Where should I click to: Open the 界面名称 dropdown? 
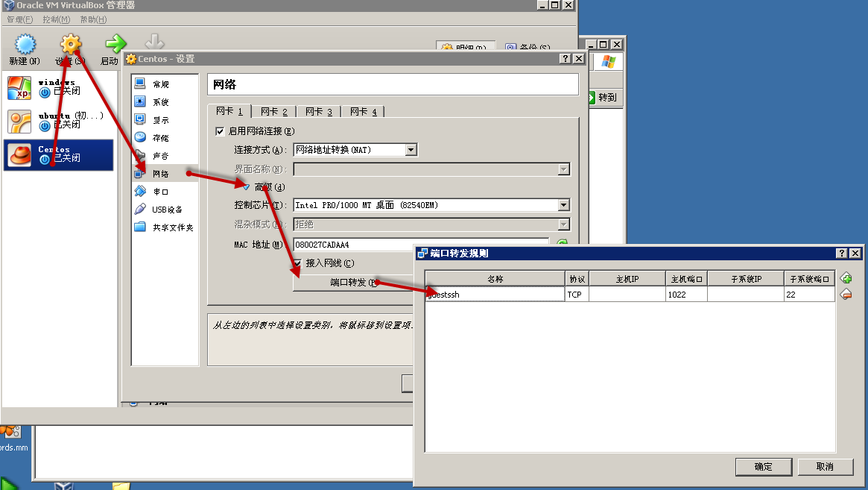(x=563, y=169)
